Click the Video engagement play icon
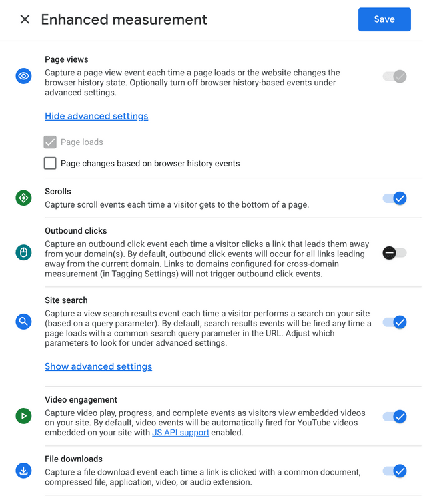This screenshot has width=423, height=504. click(x=24, y=416)
